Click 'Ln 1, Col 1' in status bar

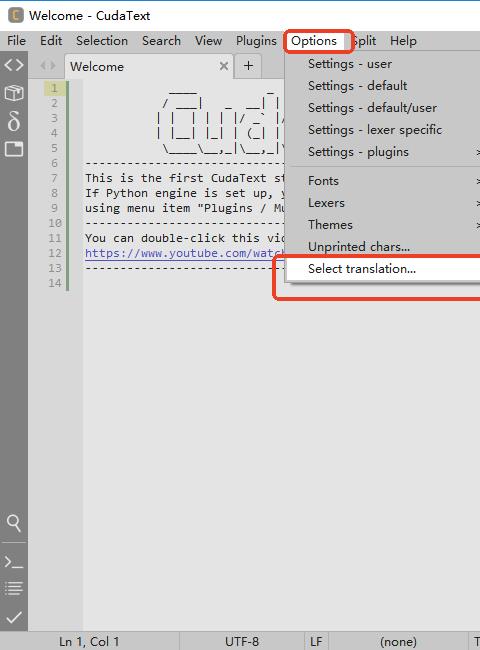(89, 641)
